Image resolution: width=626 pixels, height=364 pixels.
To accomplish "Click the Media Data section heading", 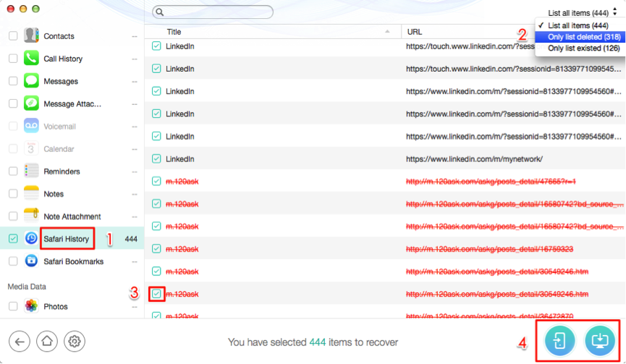I will click(27, 287).
